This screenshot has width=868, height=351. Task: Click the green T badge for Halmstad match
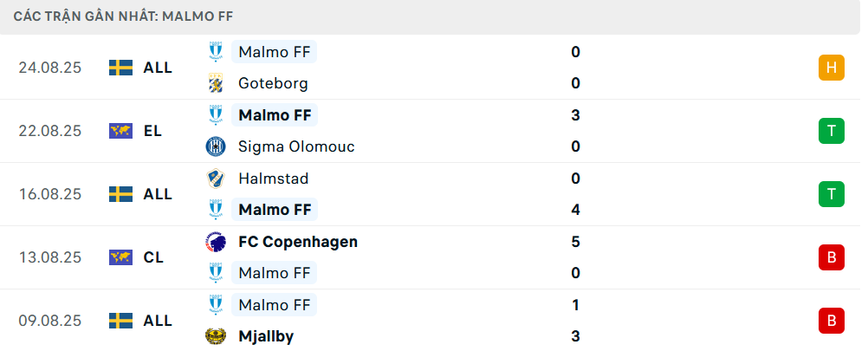[x=831, y=194]
